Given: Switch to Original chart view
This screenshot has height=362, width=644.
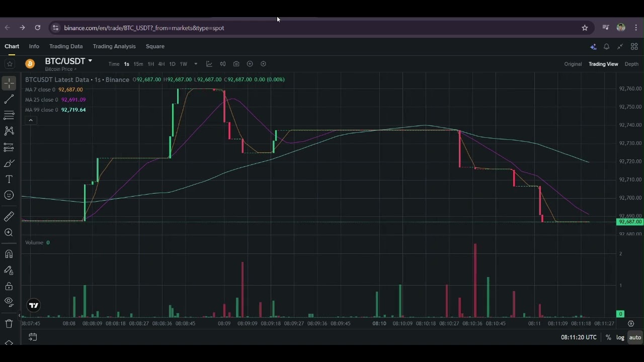Looking at the screenshot, I should tap(573, 64).
